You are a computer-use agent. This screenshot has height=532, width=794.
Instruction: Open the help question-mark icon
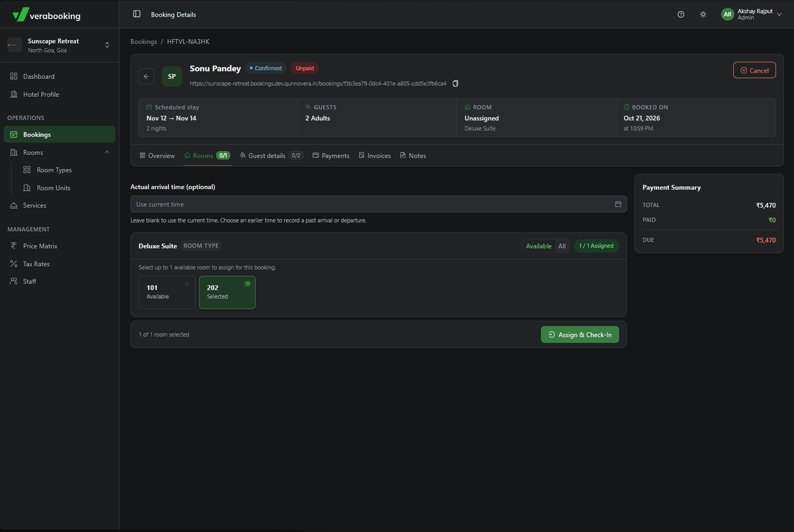pos(681,14)
